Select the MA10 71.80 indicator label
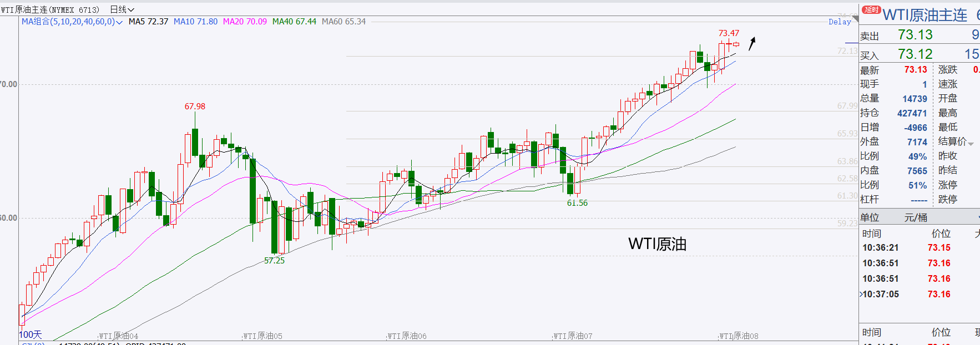The height and width of the screenshot is (345, 980). pos(195,22)
